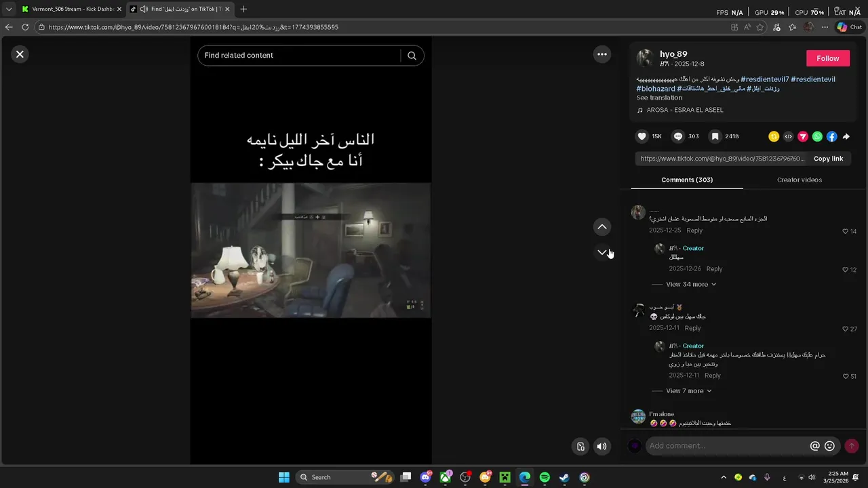This screenshot has width=868, height=488.
Task: Go back with the browser back arrow
Action: (9, 27)
